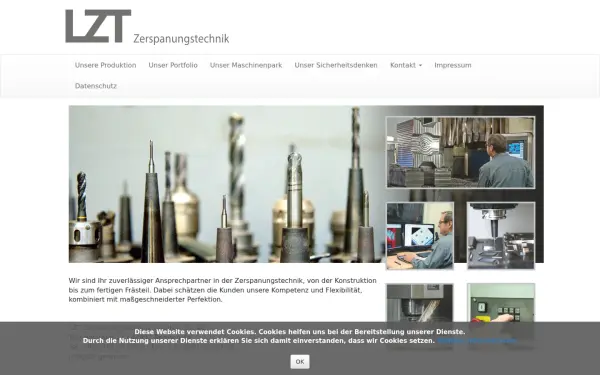Accept cookies with the OK button
This screenshot has width=600, height=375.
point(300,362)
